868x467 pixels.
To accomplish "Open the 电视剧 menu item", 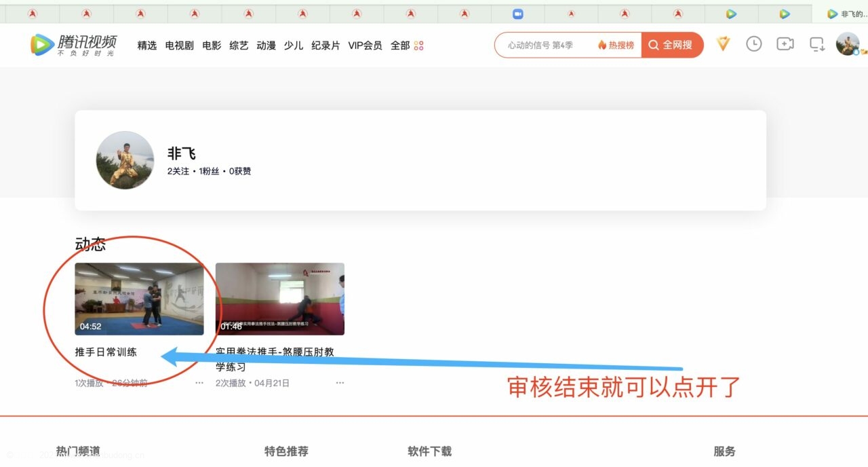I will coord(179,45).
